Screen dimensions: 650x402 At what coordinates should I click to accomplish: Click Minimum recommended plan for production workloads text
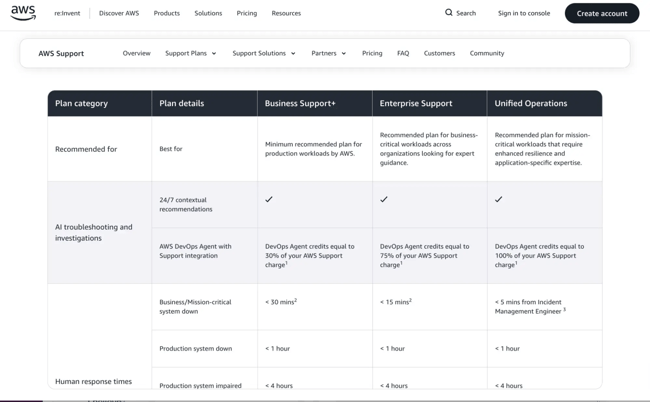[x=313, y=149]
